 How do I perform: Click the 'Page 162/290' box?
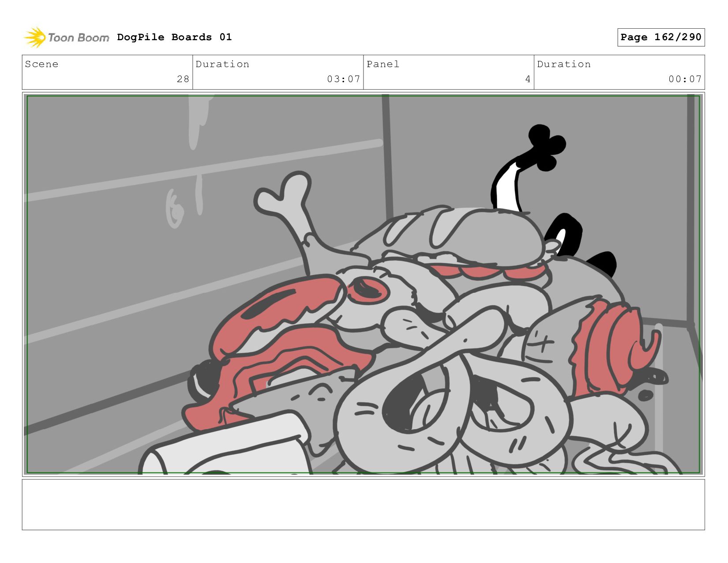click(661, 37)
